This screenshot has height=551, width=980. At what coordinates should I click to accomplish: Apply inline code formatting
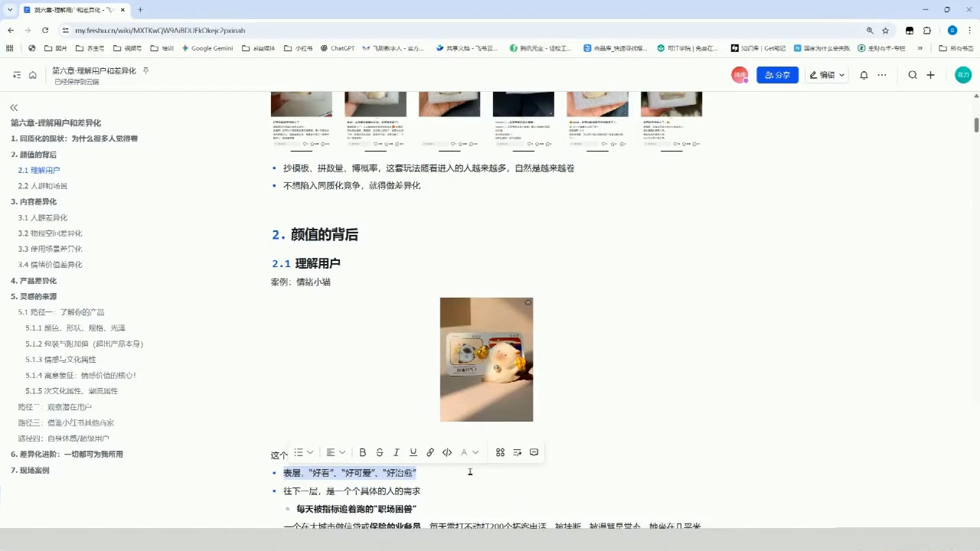coord(447,452)
